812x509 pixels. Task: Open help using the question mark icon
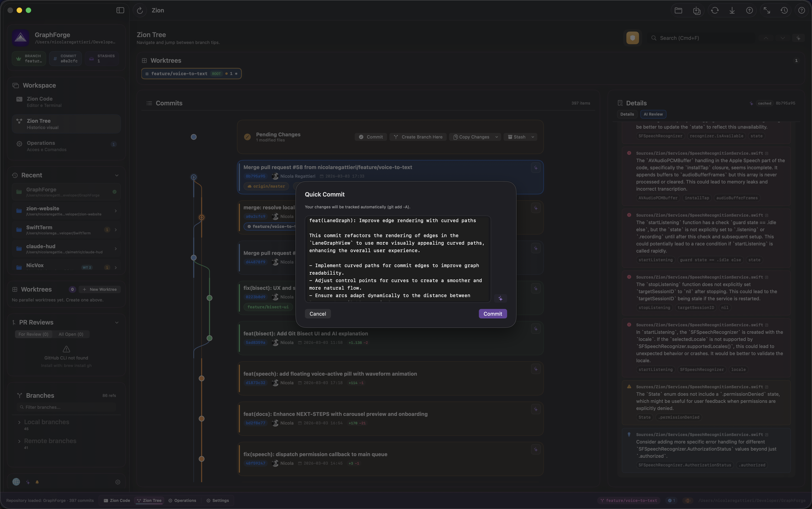pos(802,10)
